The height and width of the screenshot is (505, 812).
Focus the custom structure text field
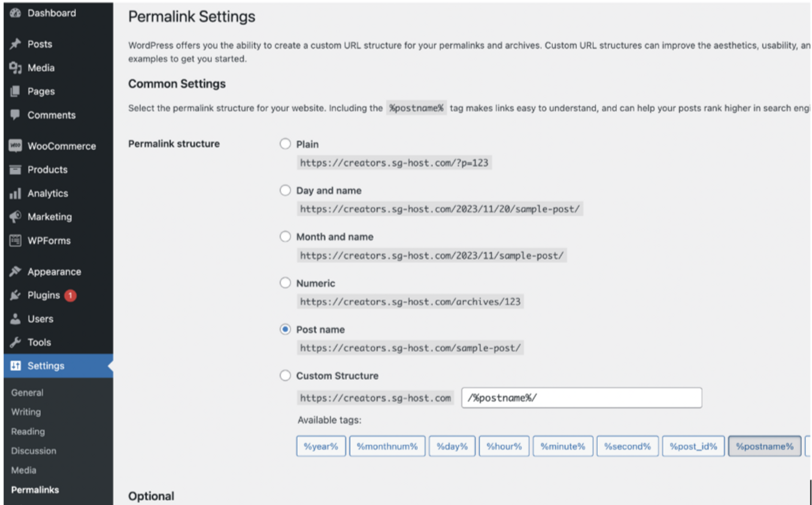581,398
